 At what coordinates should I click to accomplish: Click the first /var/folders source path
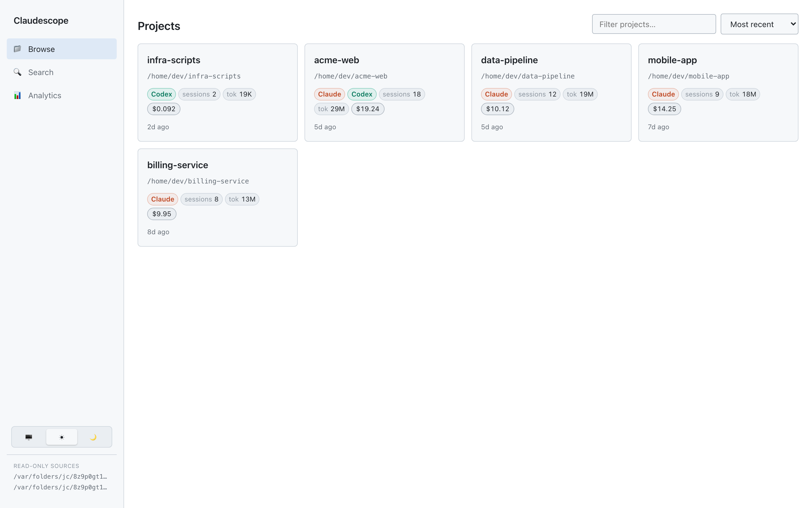(60, 476)
